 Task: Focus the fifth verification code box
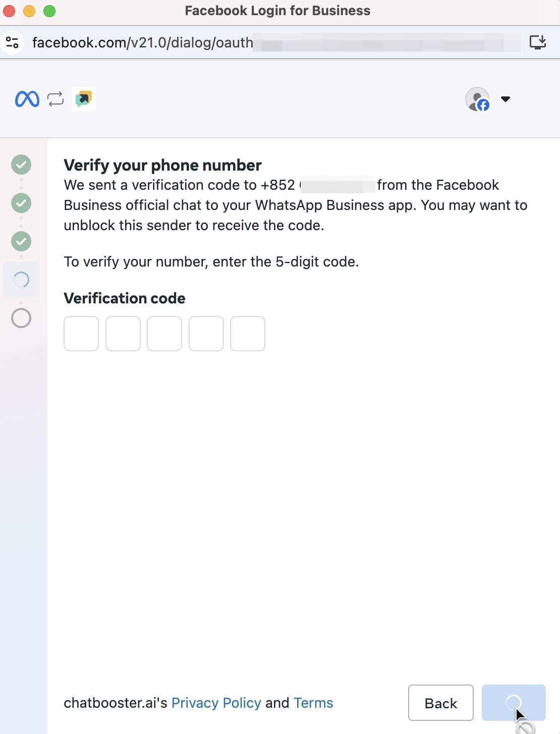(248, 334)
